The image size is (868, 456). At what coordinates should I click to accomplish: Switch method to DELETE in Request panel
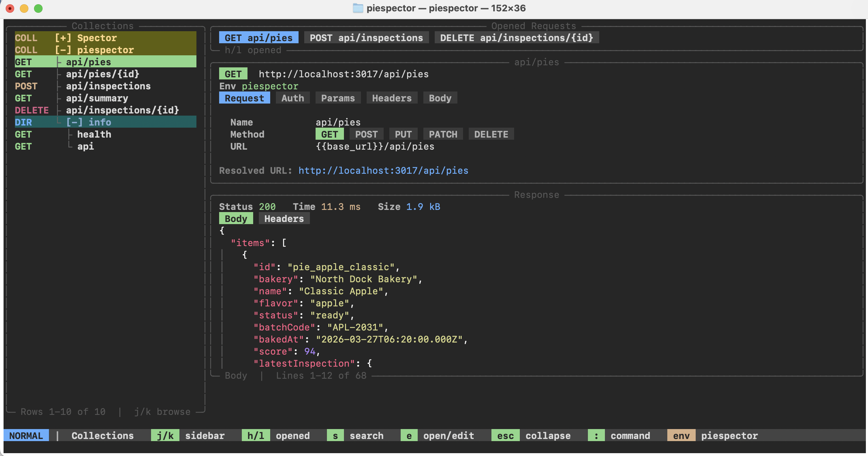coord(491,134)
